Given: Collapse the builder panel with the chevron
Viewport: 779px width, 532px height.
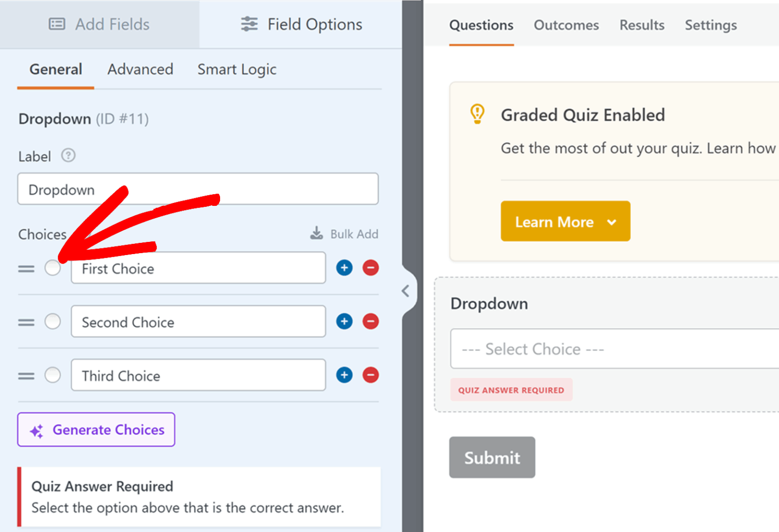Looking at the screenshot, I should [x=406, y=291].
